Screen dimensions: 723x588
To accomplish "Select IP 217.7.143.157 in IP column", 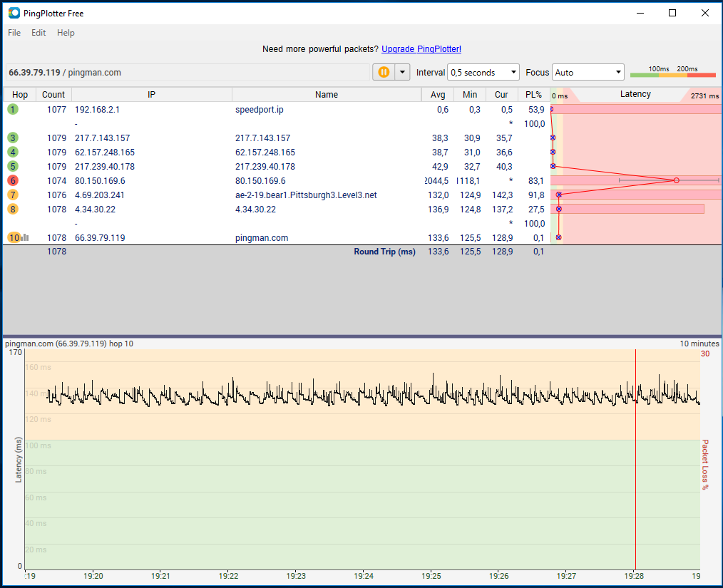I will click(x=103, y=138).
